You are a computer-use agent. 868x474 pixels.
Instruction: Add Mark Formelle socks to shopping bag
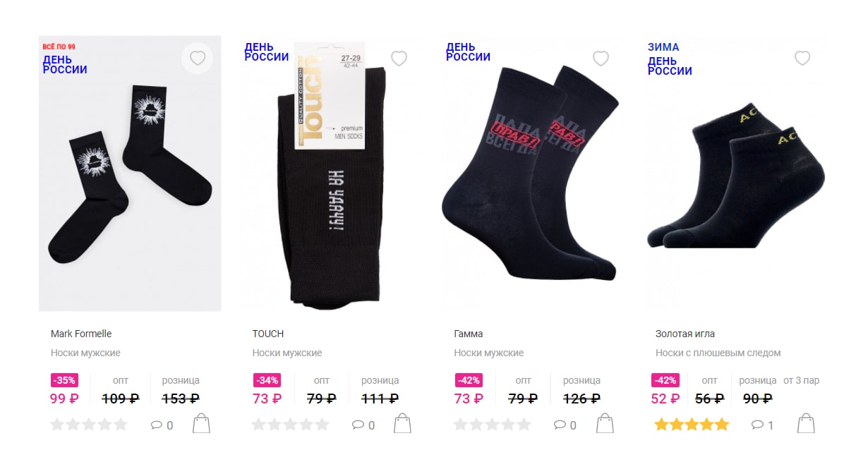tap(202, 424)
